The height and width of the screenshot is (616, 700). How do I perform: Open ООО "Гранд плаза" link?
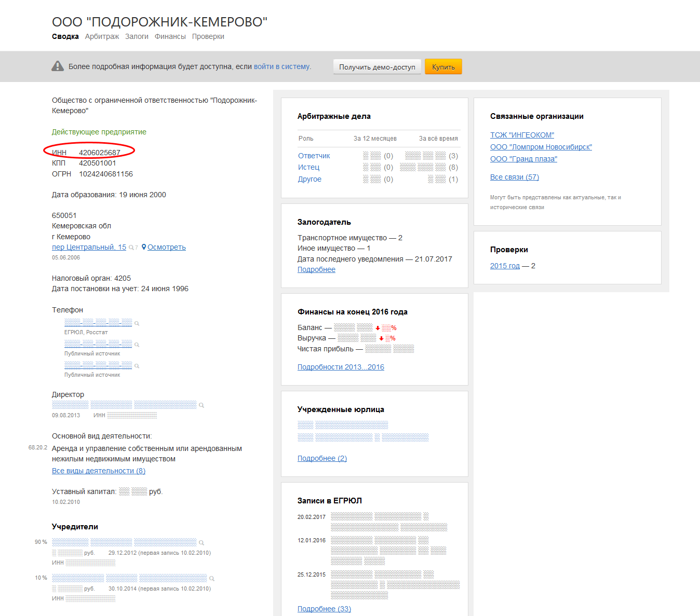[x=523, y=159]
